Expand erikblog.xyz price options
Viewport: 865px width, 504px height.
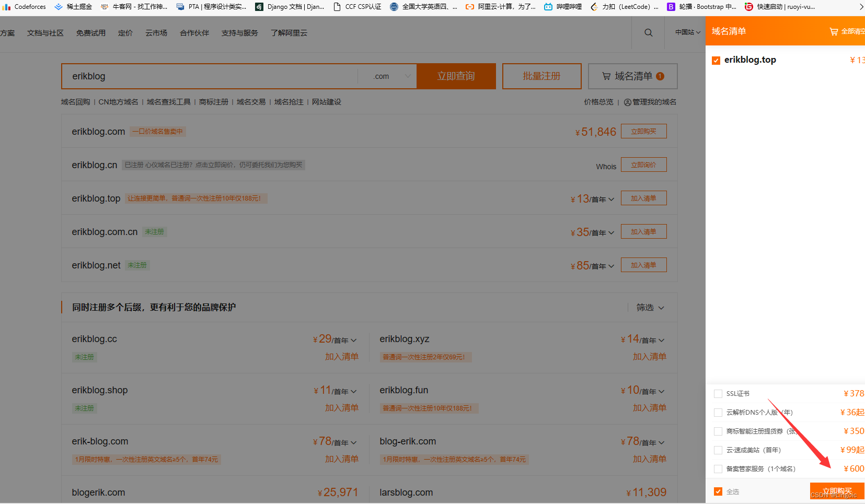(x=662, y=341)
